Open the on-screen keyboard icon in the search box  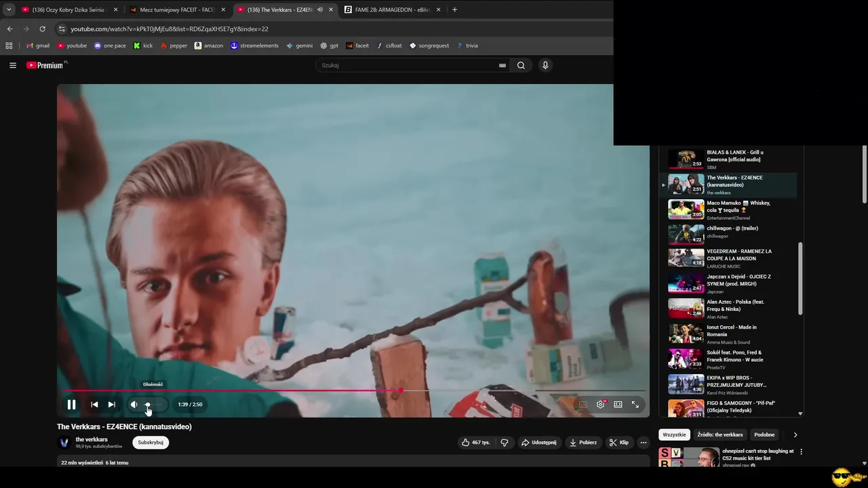[x=502, y=66]
